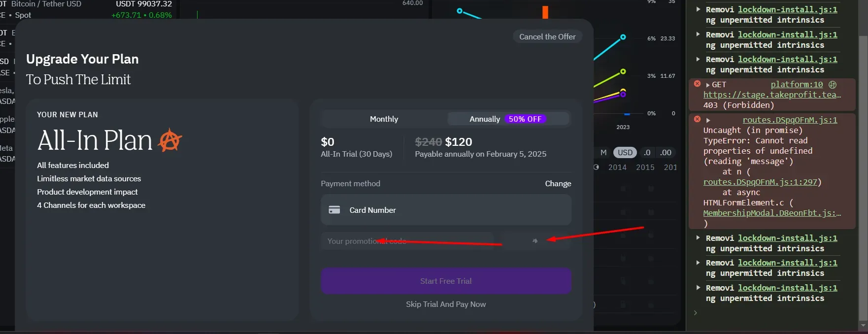Click the console prompt chevron at bottom
Viewport: 868px width, 334px height.
[695, 313]
